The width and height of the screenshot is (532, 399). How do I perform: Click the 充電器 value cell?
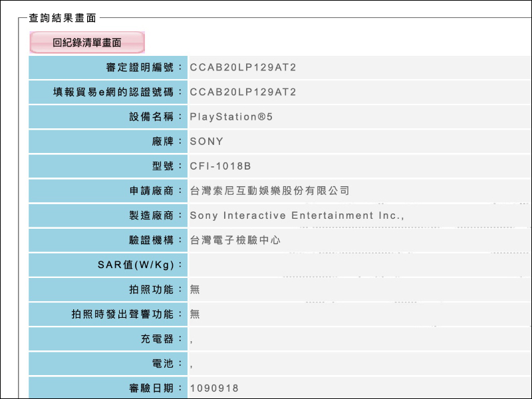pyautogui.click(x=360, y=339)
